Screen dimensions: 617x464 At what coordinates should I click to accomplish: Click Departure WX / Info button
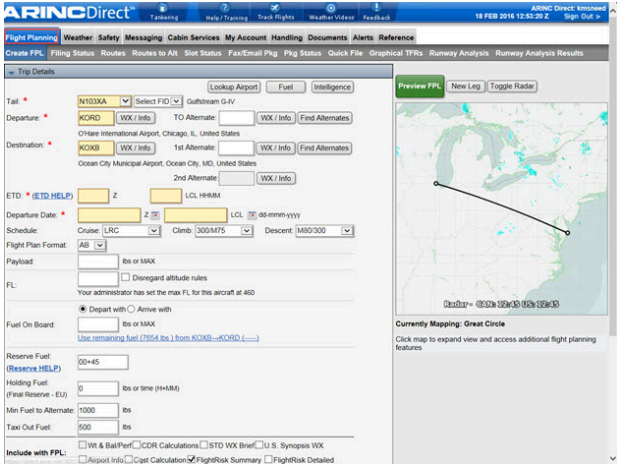pyautogui.click(x=135, y=118)
